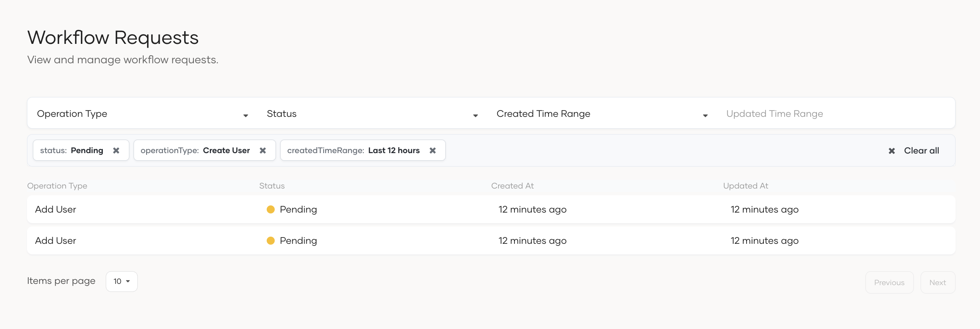Click the X icon beside Clear all

892,151
